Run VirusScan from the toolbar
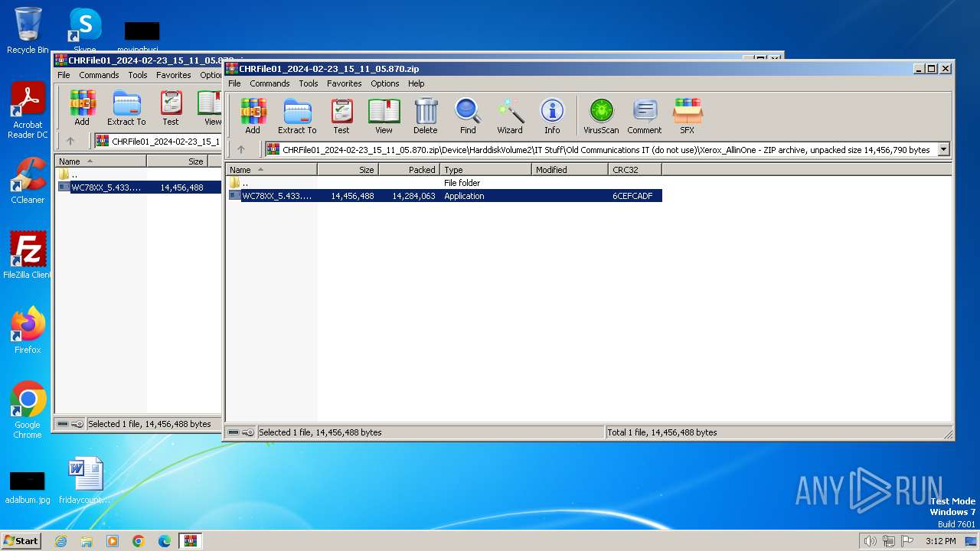This screenshot has width=980, height=551. tap(601, 116)
